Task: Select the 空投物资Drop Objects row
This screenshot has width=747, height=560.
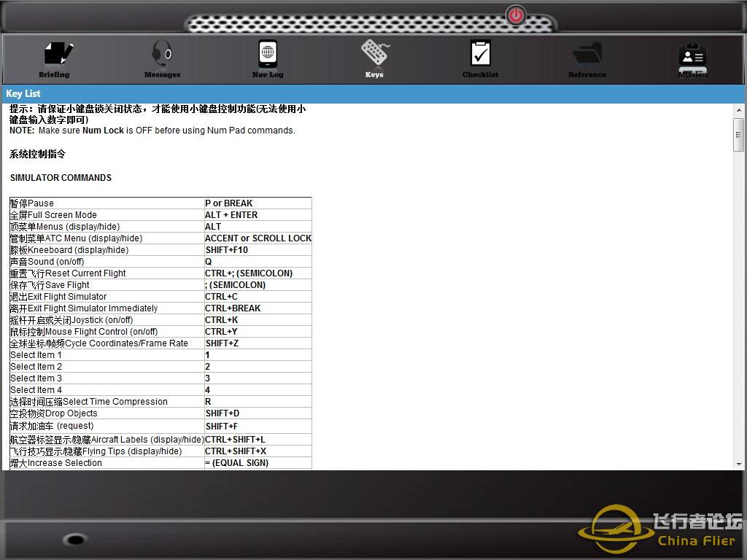Action: click(x=160, y=413)
